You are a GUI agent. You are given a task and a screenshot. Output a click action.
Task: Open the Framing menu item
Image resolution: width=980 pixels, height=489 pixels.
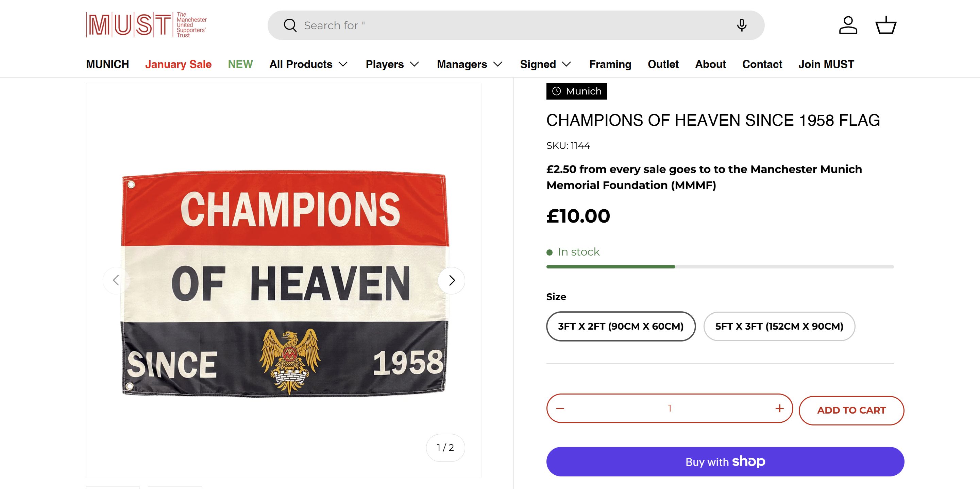[x=610, y=64]
